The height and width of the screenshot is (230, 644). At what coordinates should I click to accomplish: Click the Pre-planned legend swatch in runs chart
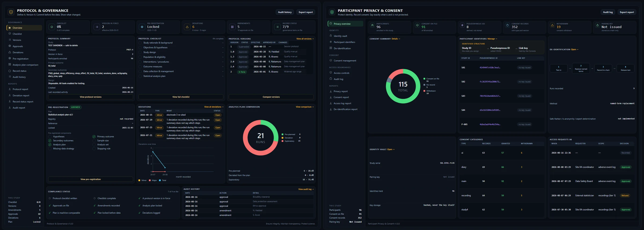283,134
